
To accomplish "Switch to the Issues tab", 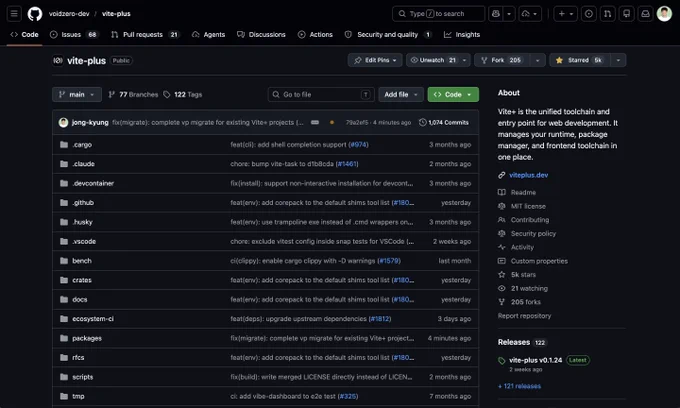I will (x=74, y=35).
